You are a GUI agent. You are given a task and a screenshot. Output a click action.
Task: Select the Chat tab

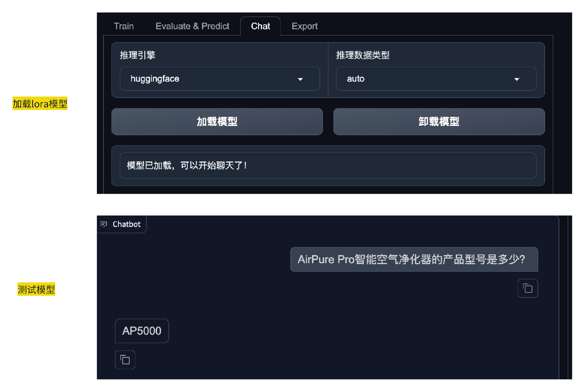point(260,26)
